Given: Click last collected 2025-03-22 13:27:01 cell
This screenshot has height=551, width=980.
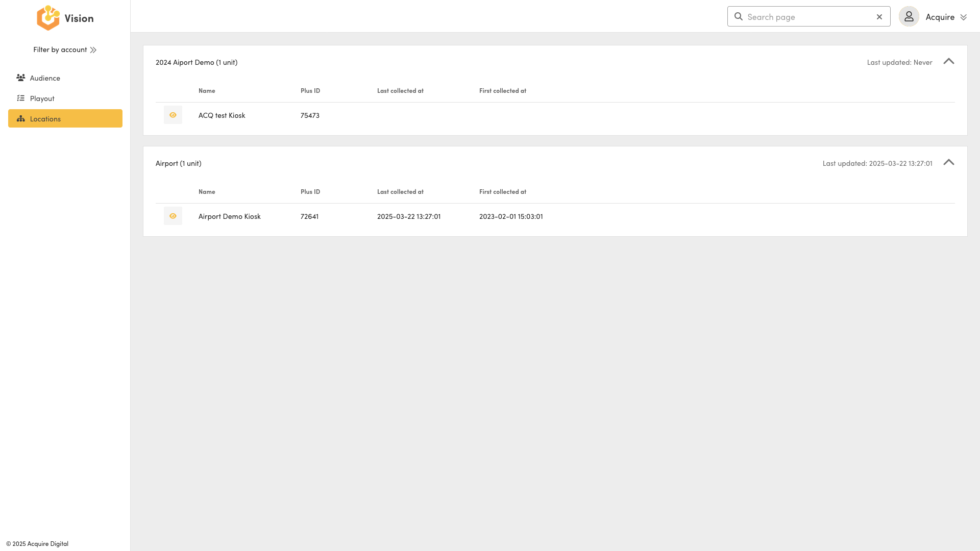Looking at the screenshot, I should pos(409,216).
